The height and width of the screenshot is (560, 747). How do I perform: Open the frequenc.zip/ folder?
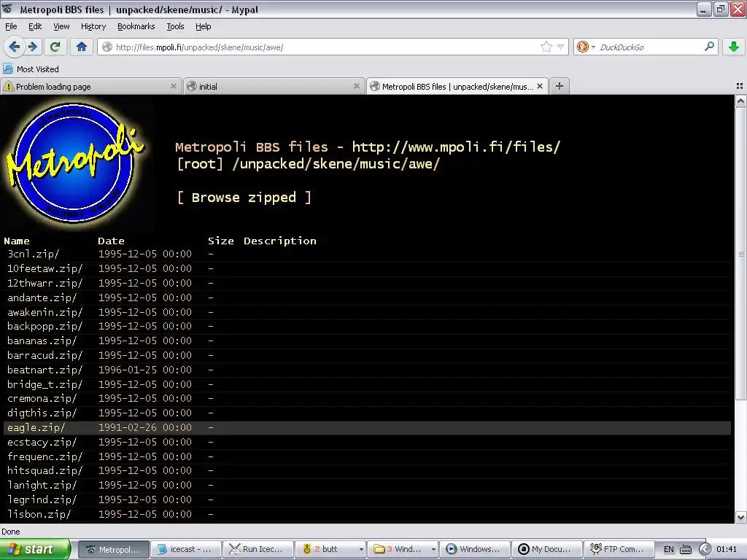tap(44, 456)
